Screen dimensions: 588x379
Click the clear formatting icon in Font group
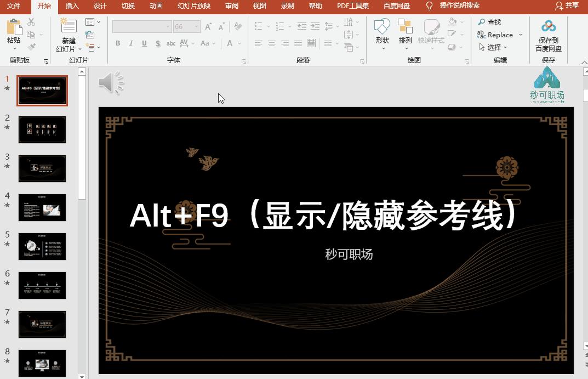(238, 26)
